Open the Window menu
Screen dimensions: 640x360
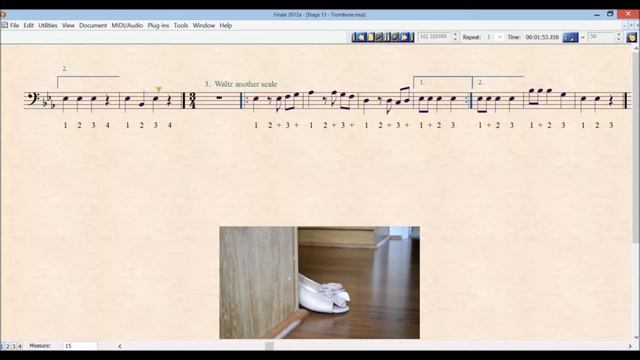tap(204, 25)
